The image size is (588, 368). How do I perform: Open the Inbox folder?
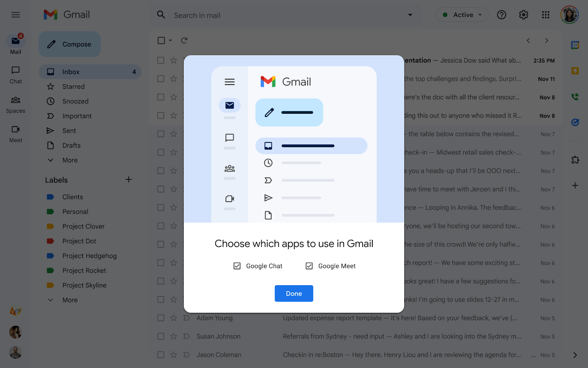pos(71,71)
